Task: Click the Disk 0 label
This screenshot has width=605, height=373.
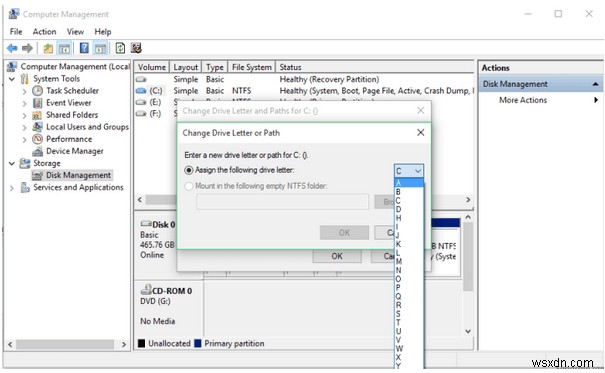Action: 164,224
